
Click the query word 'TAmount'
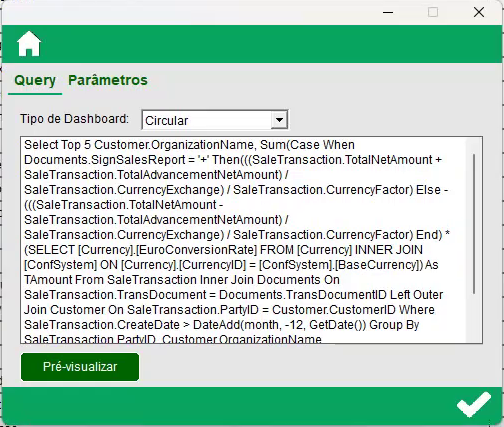[48, 280]
